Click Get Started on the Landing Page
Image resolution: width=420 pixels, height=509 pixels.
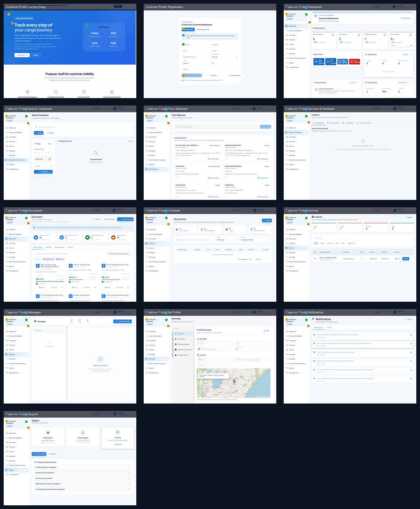[x=22, y=55]
